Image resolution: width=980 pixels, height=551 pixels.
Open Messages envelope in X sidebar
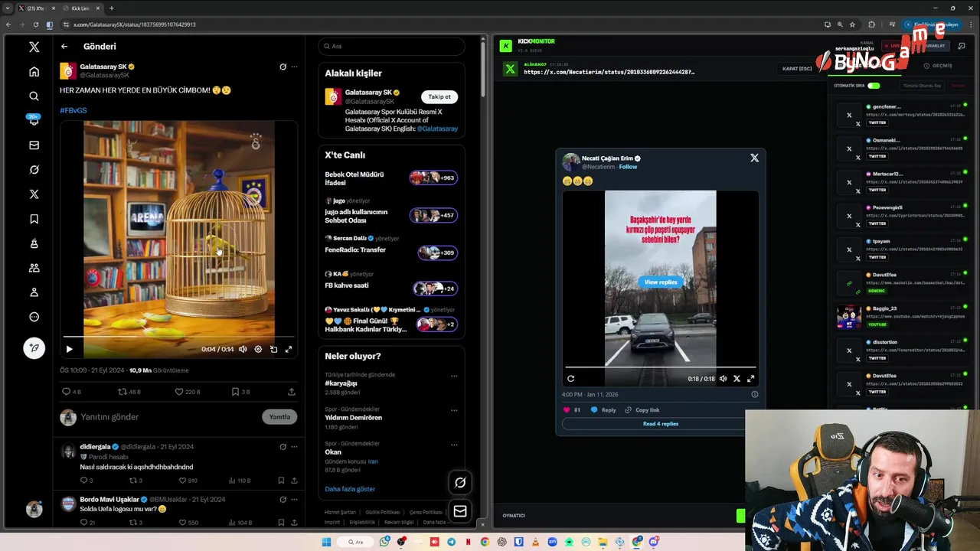[34, 145]
